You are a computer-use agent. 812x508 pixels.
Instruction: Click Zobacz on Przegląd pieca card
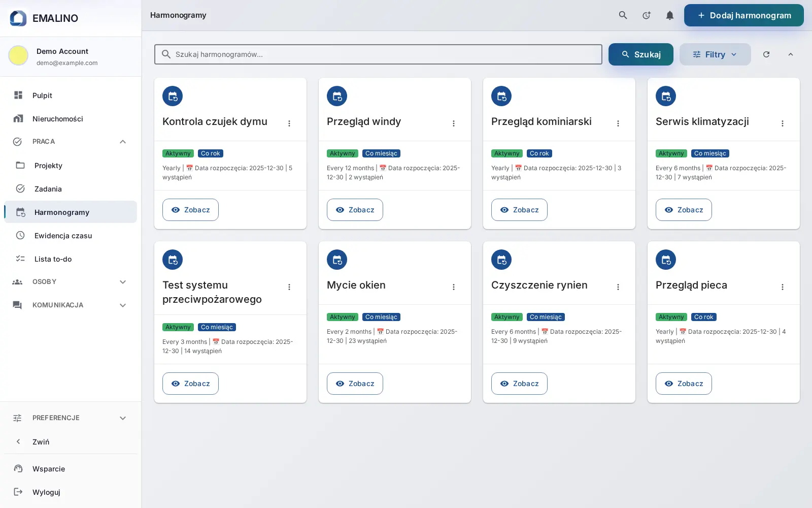point(684,384)
